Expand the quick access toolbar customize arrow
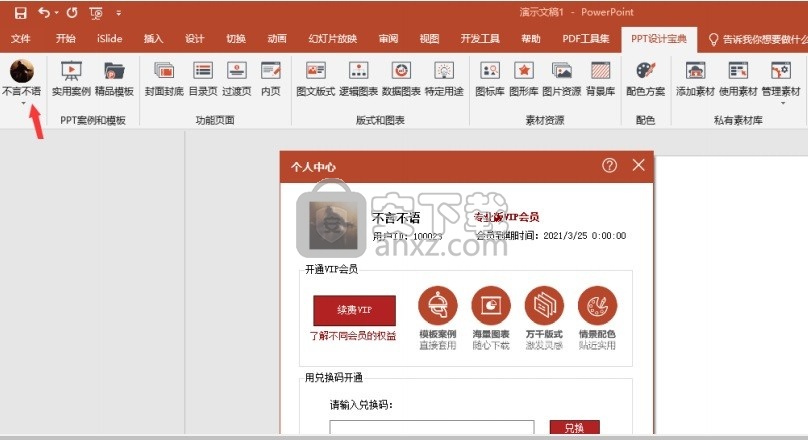The image size is (808, 440). click(x=119, y=13)
